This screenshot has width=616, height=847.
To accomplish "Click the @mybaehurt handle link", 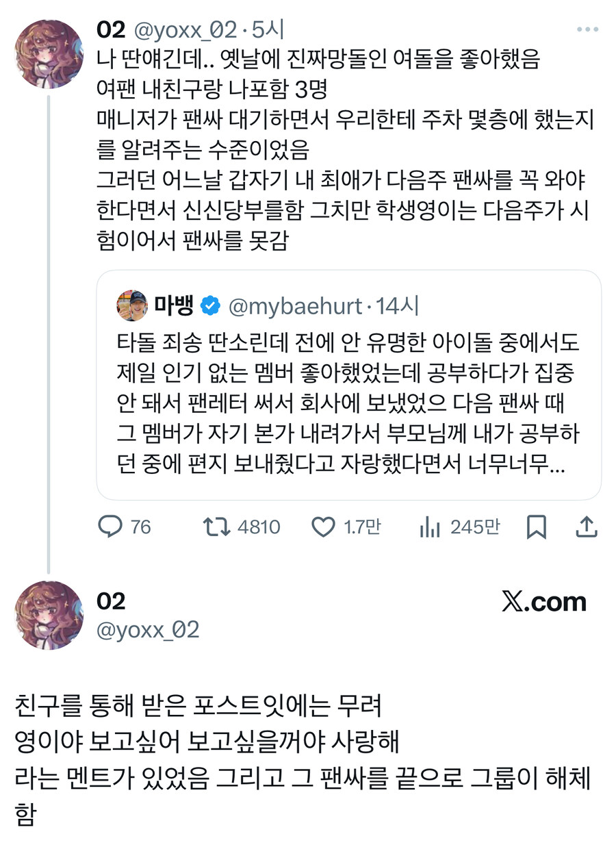I will click(x=294, y=305).
